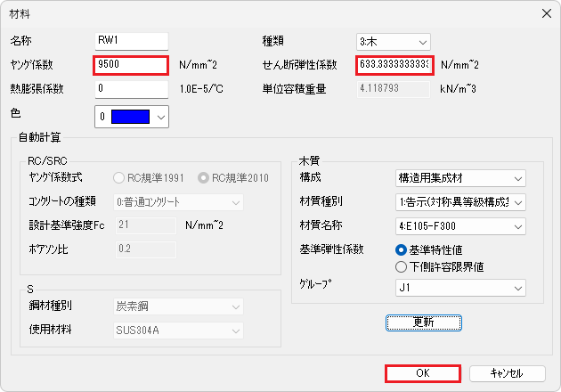Click the せん断弾性係数 value field
This screenshot has width=561, height=392.
[x=394, y=64]
